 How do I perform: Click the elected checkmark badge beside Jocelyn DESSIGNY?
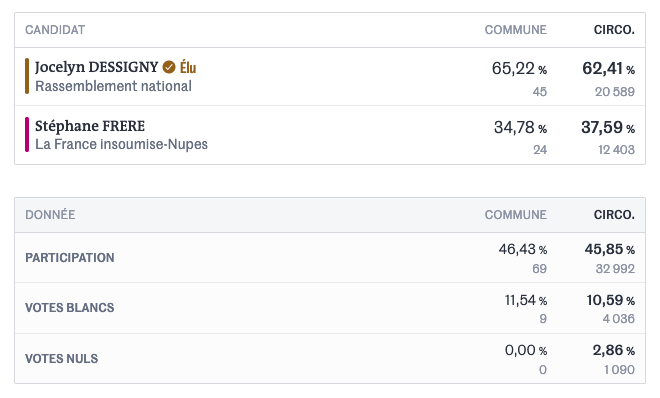pos(169,67)
